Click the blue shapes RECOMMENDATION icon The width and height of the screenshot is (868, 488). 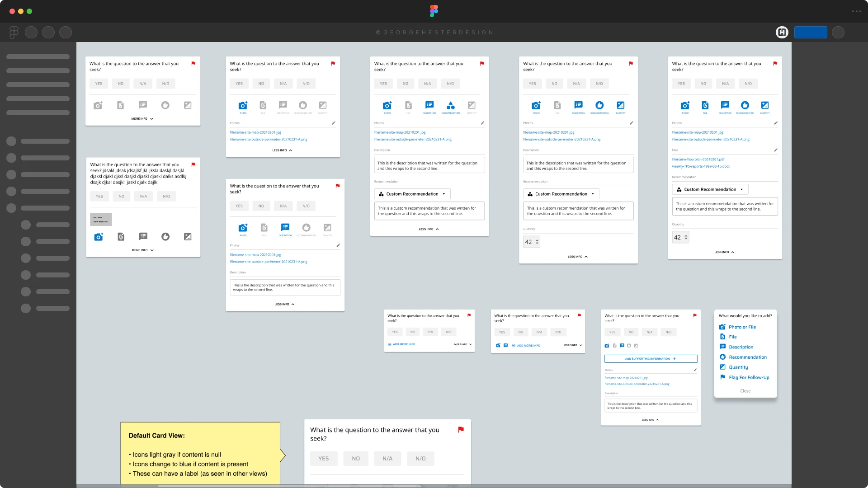(x=451, y=105)
